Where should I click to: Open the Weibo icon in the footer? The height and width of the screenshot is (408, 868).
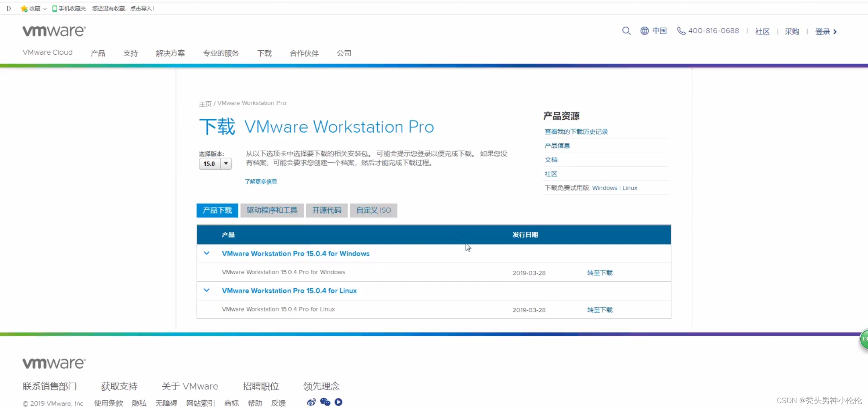[311, 402]
